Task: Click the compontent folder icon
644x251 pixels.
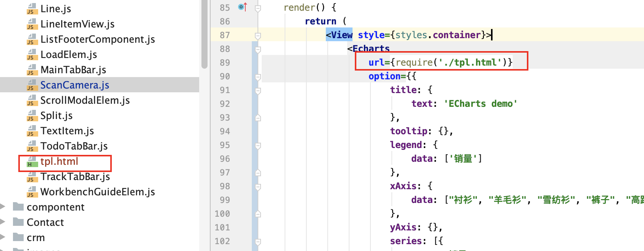Action: click(18, 207)
